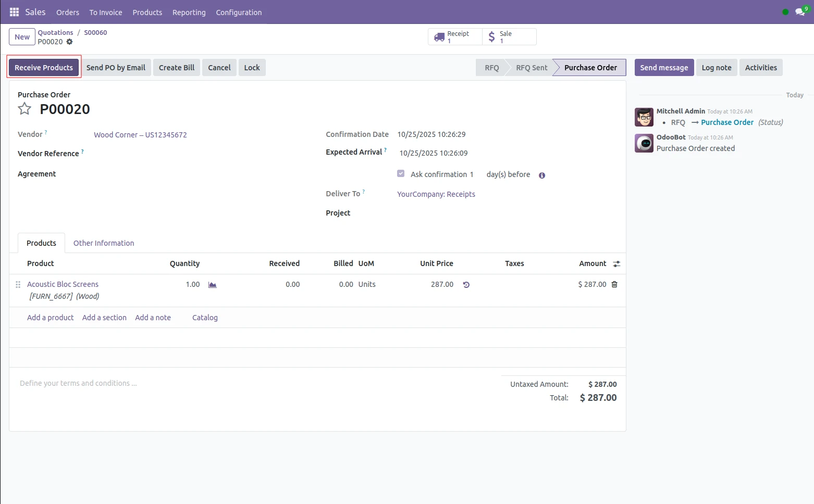Image resolution: width=814 pixels, height=504 pixels.
Task: Navigate to sale order S00060 via breadcrumb
Action: coord(95,32)
